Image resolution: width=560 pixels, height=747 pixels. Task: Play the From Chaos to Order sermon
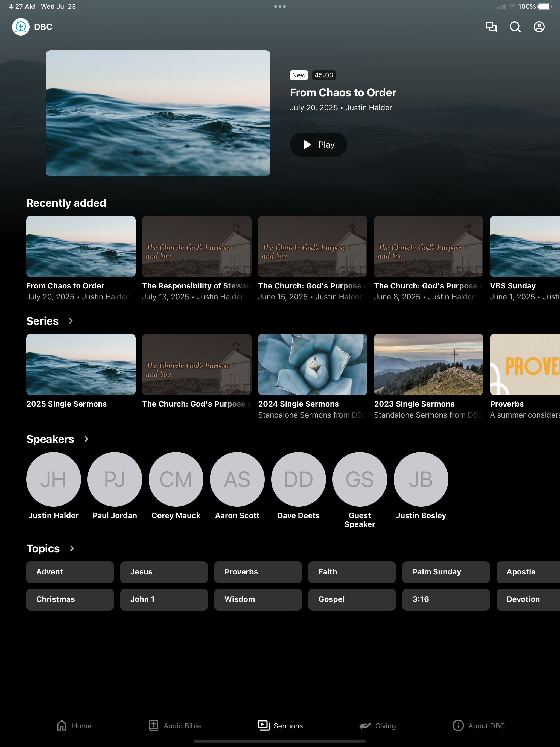tap(319, 145)
